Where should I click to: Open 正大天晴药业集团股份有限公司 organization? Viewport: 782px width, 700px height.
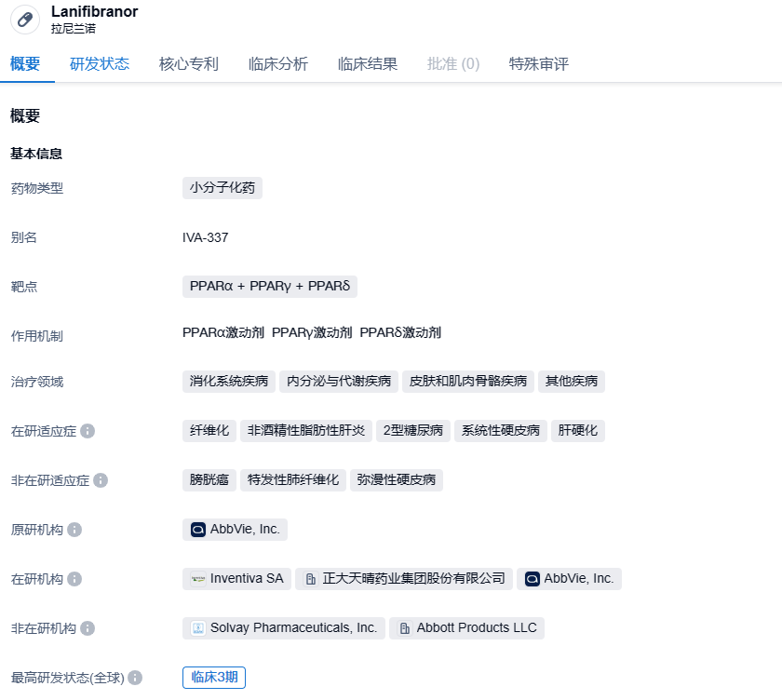click(x=404, y=579)
